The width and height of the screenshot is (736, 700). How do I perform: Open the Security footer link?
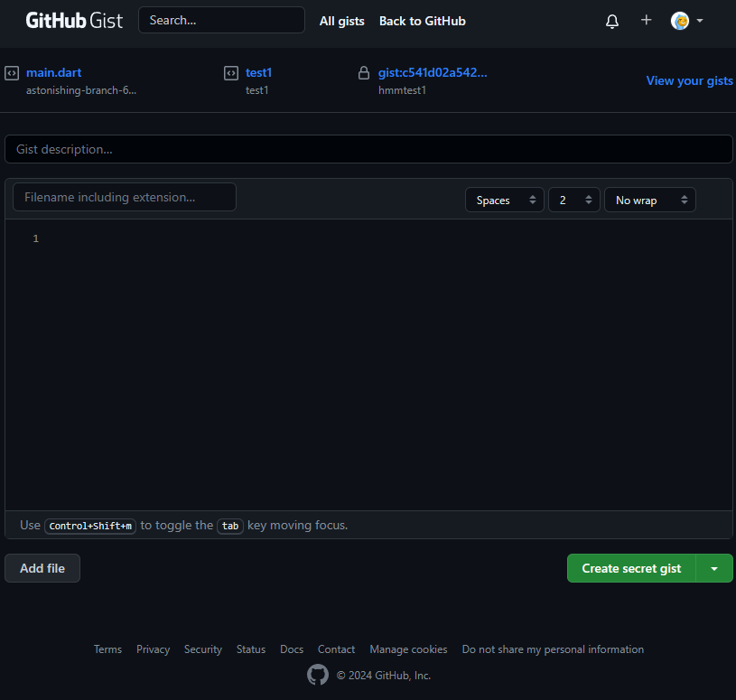pos(203,649)
